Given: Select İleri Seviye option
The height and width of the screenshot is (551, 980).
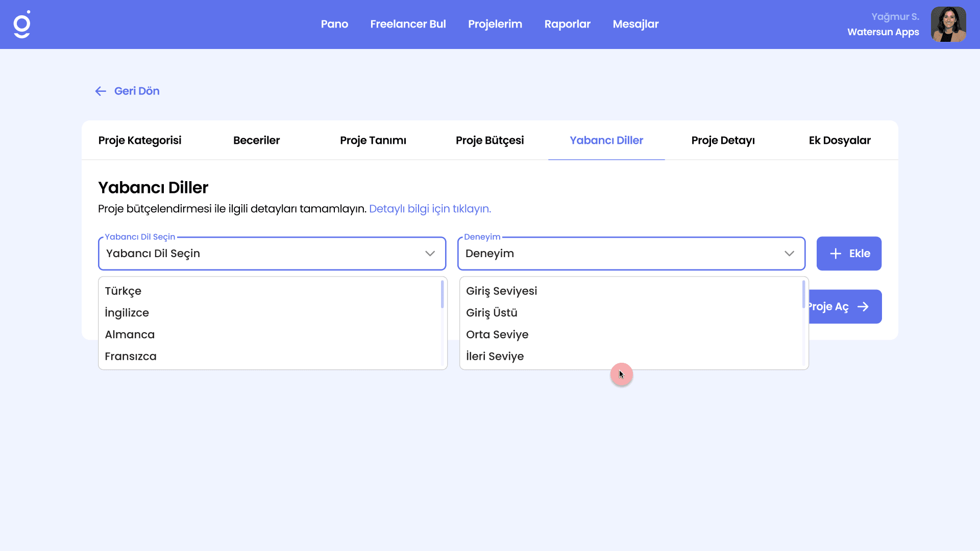Looking at the screenshot, I should click(x=495, y=357).
